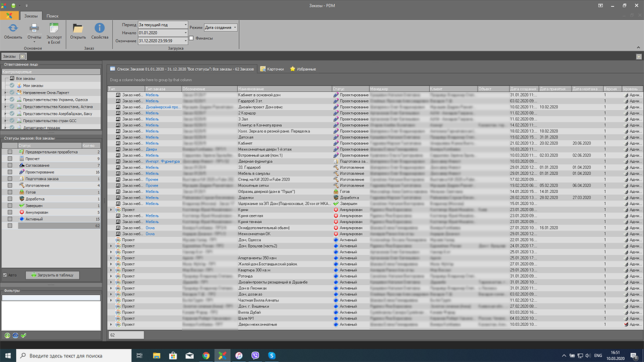Select the Список заказов tab
The height and width of the screenshot is (362, 644).
tap(182, 69)
